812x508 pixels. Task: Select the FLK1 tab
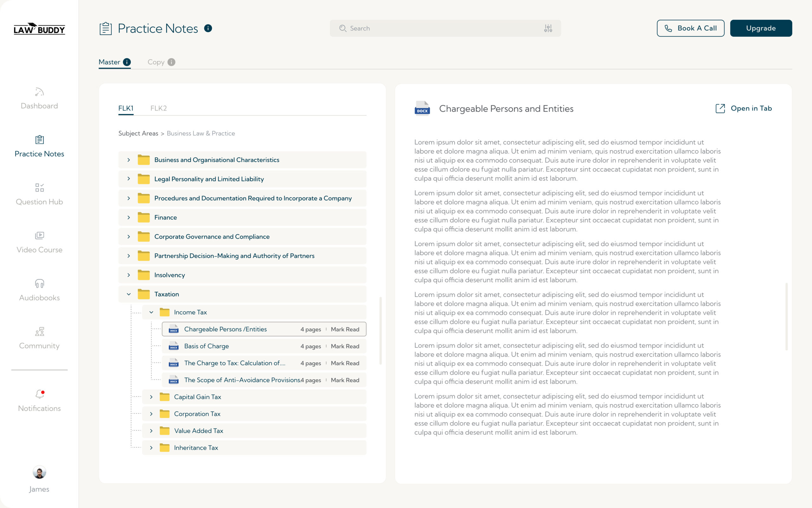click(126, 108)
